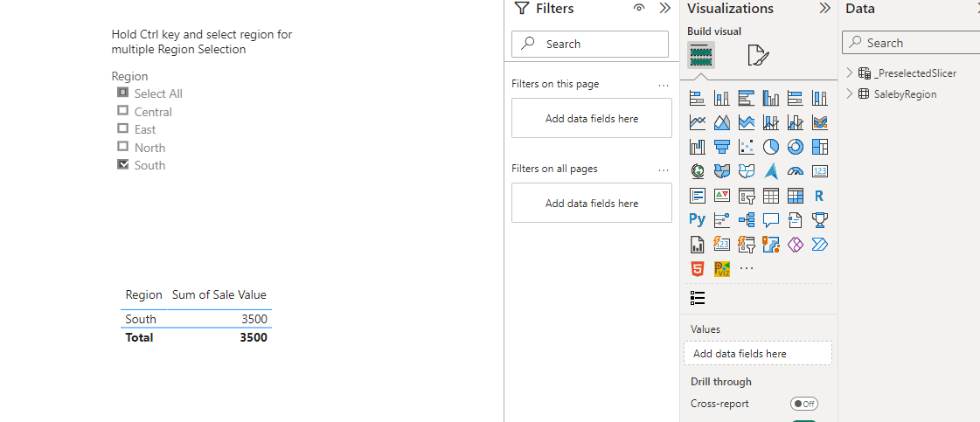This screenshot has width=980, height=422.
Task: Select the KPI visual icon
Action: click(x=722, y=196)
